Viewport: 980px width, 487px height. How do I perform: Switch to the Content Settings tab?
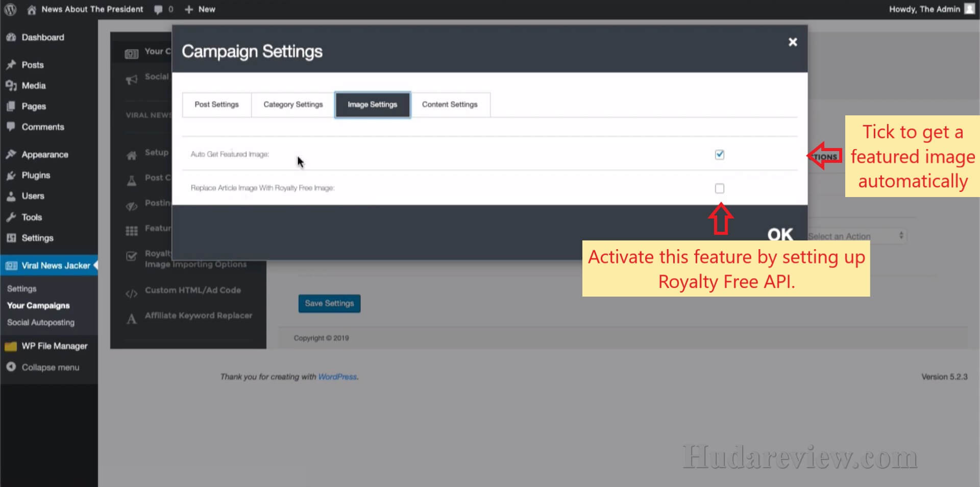click(x=450, y=104)
